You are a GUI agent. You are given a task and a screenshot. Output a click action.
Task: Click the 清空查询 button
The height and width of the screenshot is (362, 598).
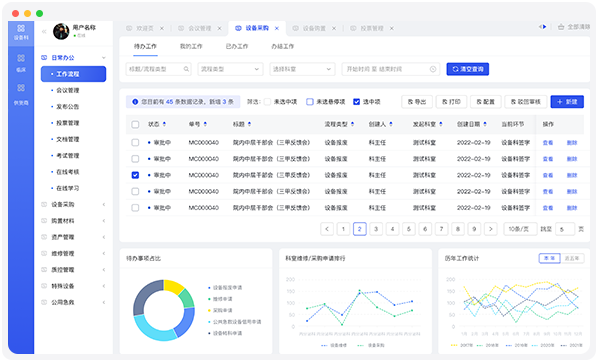point(468,69)
